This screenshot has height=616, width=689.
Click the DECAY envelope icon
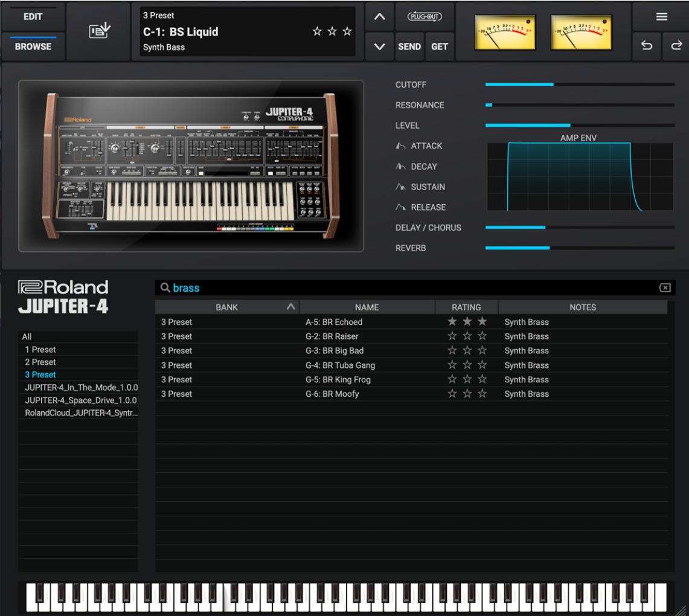[400, 167]
